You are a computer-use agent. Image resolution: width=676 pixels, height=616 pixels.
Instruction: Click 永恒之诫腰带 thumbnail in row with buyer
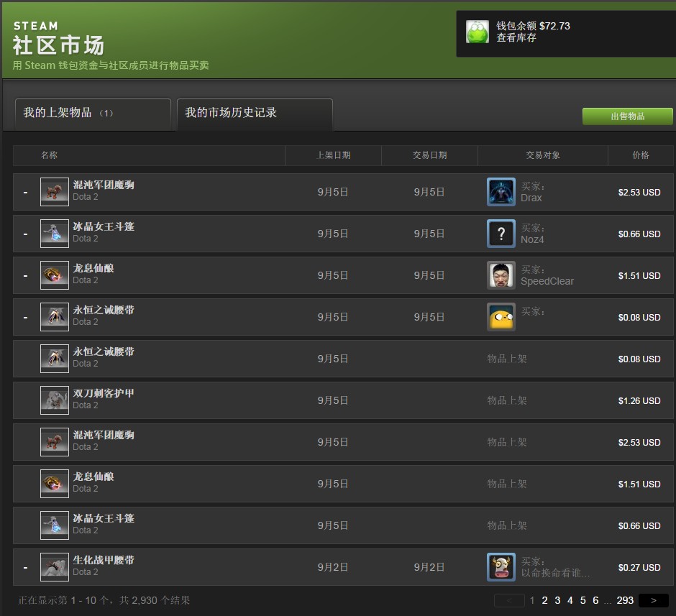(x=55, y=317)
